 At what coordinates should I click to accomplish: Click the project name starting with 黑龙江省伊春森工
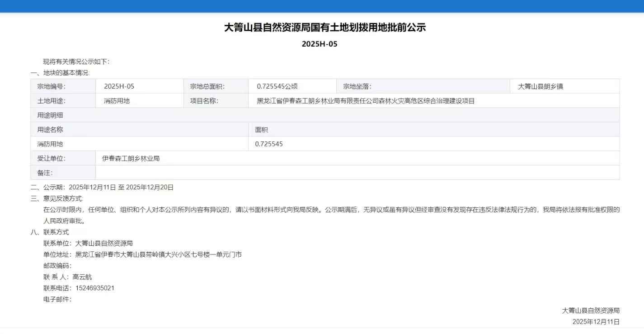click(366, 101)
